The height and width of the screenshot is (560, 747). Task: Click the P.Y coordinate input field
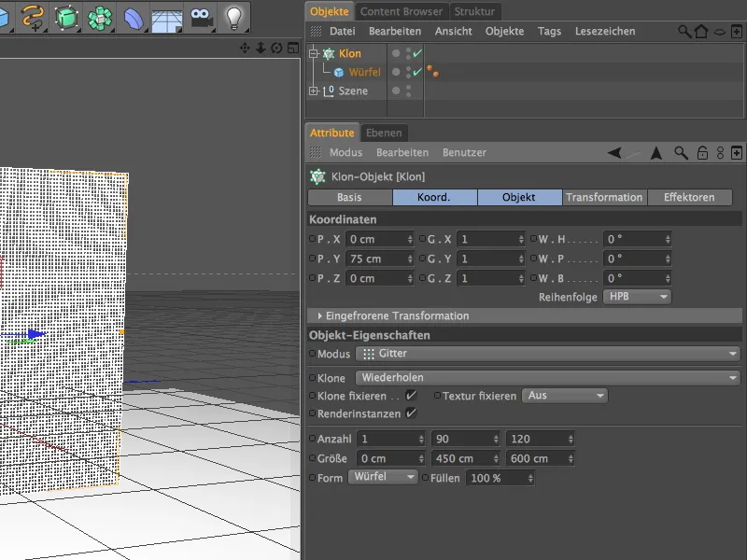(x=378, y=259)
